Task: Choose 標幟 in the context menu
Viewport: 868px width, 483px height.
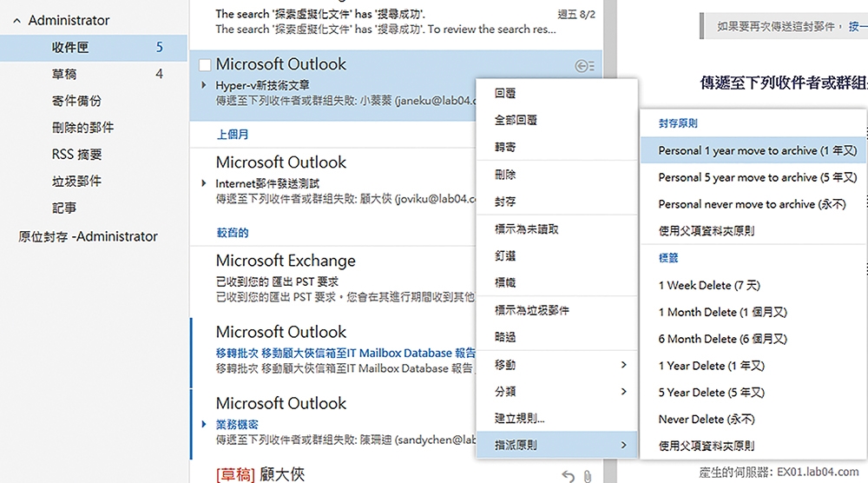Action: point(557,282)
